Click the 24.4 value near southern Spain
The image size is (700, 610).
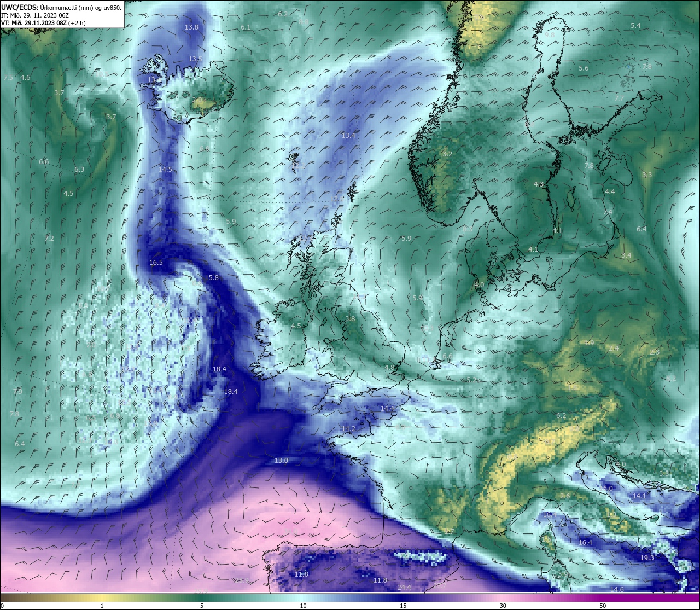404,588
